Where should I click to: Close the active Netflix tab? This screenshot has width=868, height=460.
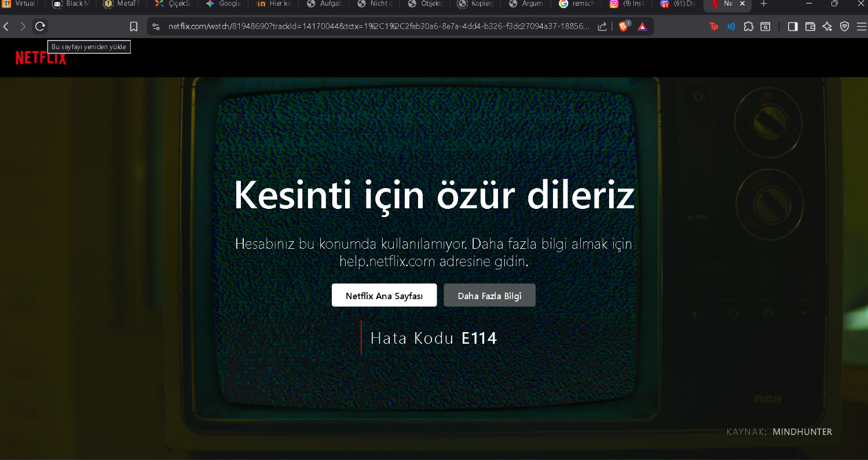tap(742, 4)
